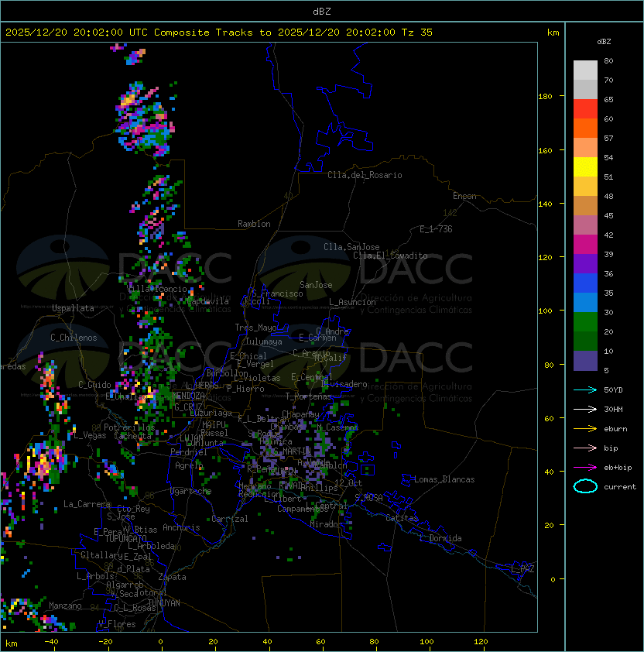Image resolution: width=644 pixels, height=652 pixels.
Task: Click the Lomas_Blancas label
Action: point(444,479)
